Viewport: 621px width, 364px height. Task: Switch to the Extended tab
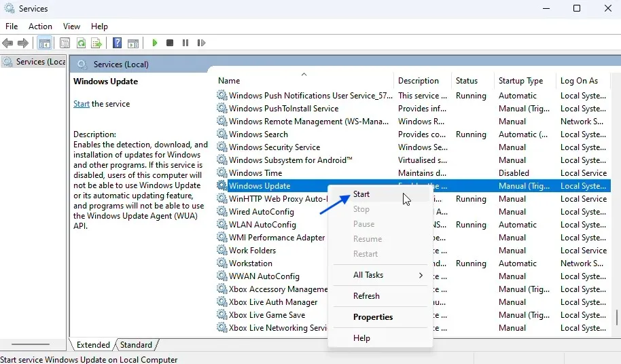click(93, 344)
